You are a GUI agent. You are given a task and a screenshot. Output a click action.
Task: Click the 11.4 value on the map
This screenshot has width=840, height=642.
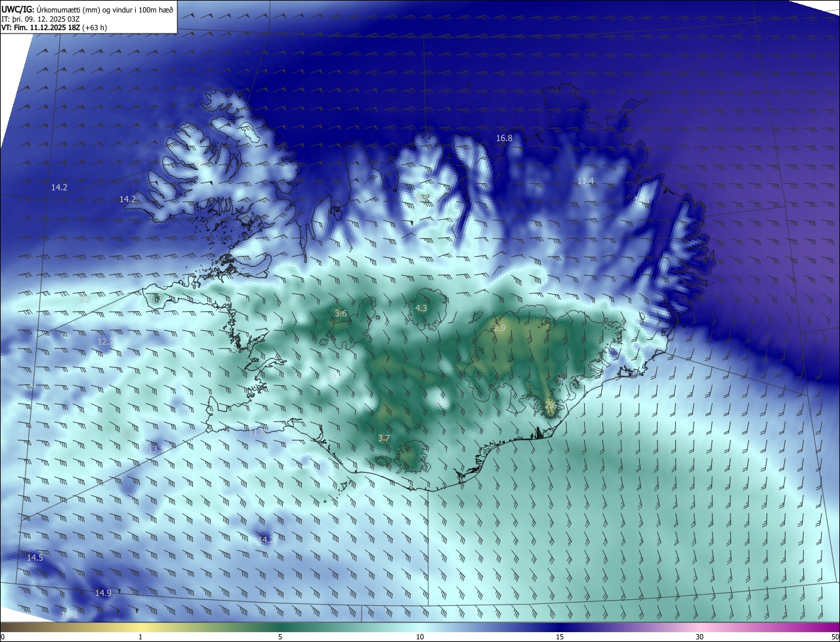coord(585,181)
